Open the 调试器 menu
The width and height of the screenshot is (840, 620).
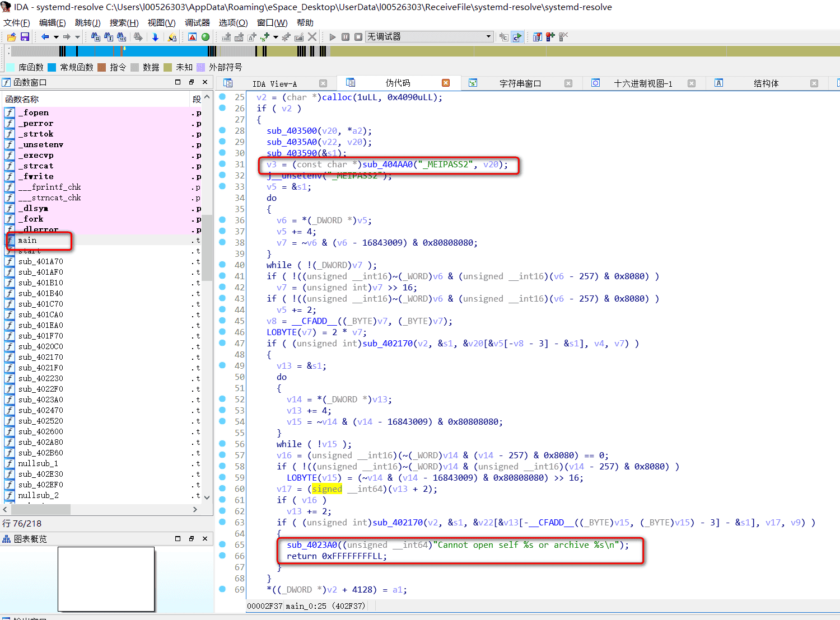point(197,23)
